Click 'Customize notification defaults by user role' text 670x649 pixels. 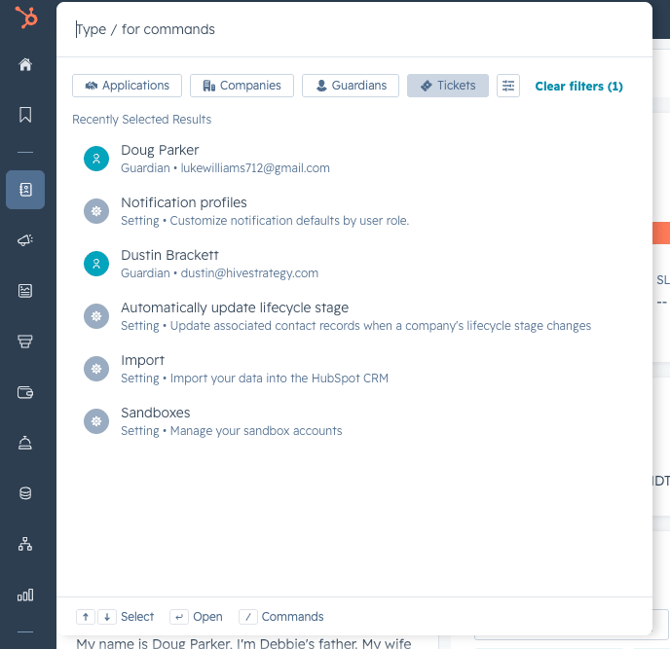[289, 220]
